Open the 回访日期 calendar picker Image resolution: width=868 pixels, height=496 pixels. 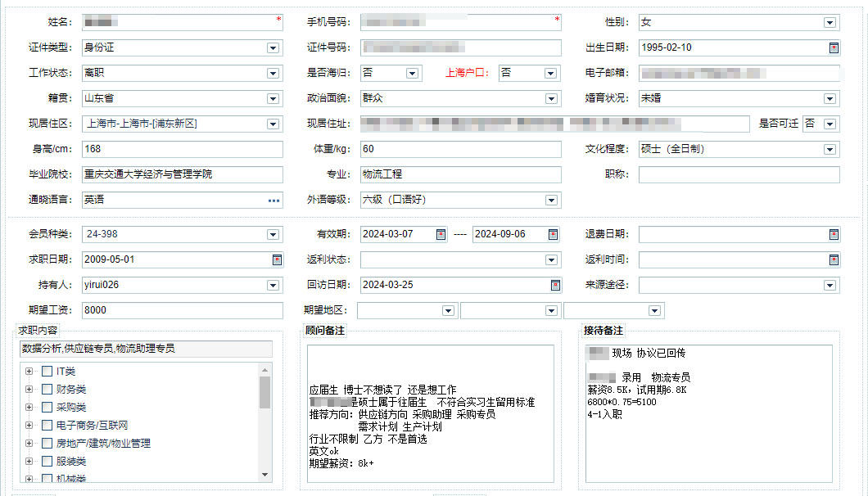tap(555, 285)
